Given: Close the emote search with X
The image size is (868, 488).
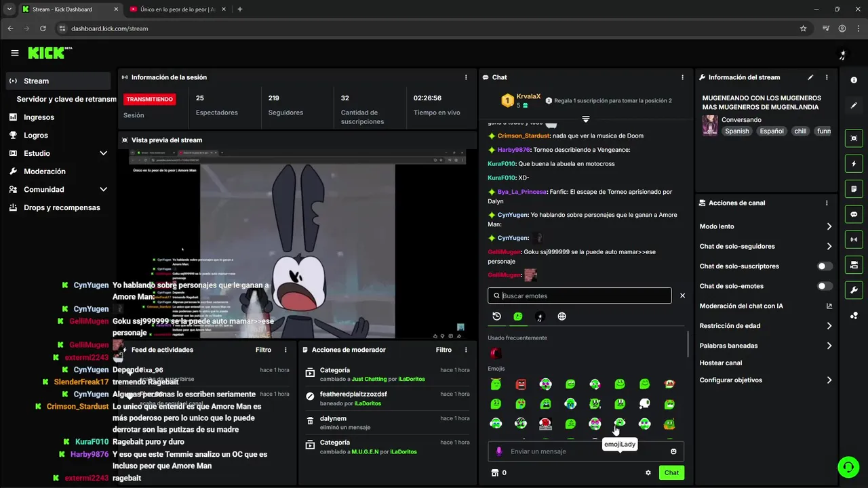Looking at the screenshot, I should [x=682, y=296].
